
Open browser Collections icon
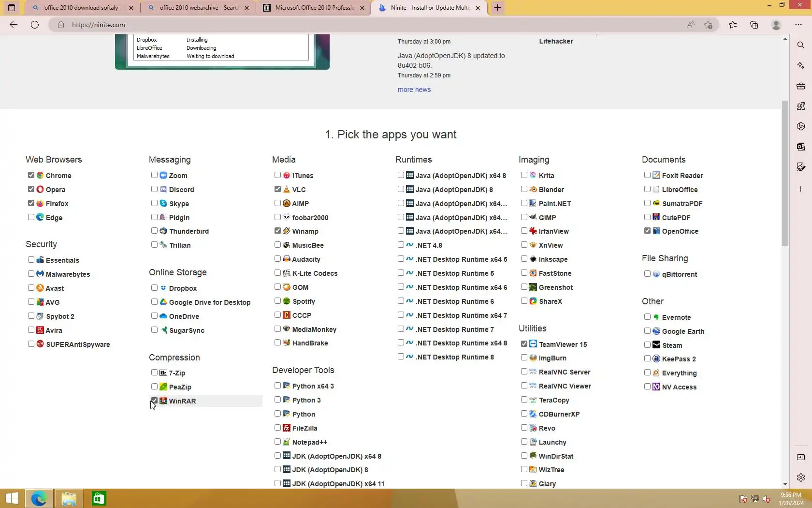point(754,25)
